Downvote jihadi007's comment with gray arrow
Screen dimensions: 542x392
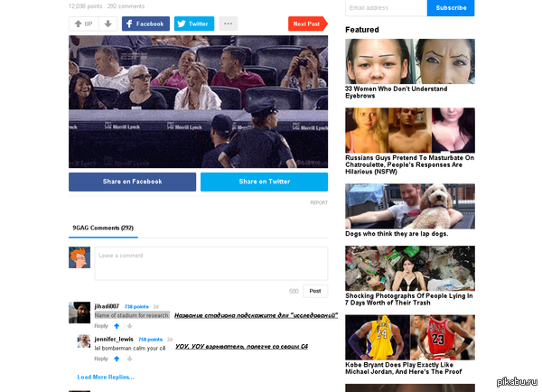point(129,326)
